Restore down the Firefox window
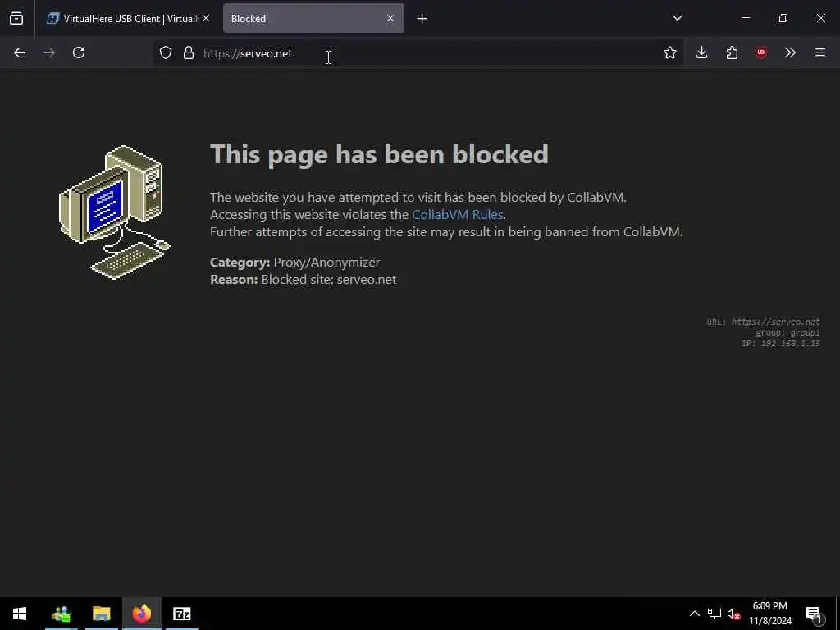This screenshot has height=630, width=840. [x=783, y=18]
